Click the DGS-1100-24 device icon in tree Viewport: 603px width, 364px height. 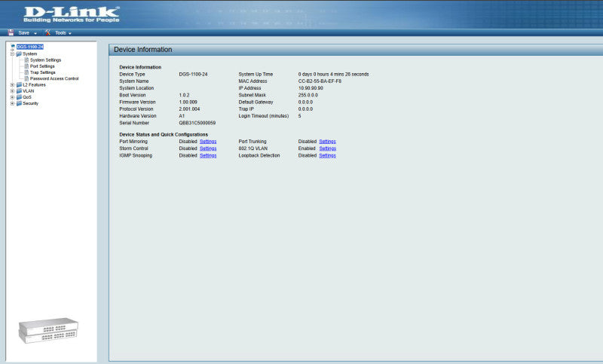13,47
